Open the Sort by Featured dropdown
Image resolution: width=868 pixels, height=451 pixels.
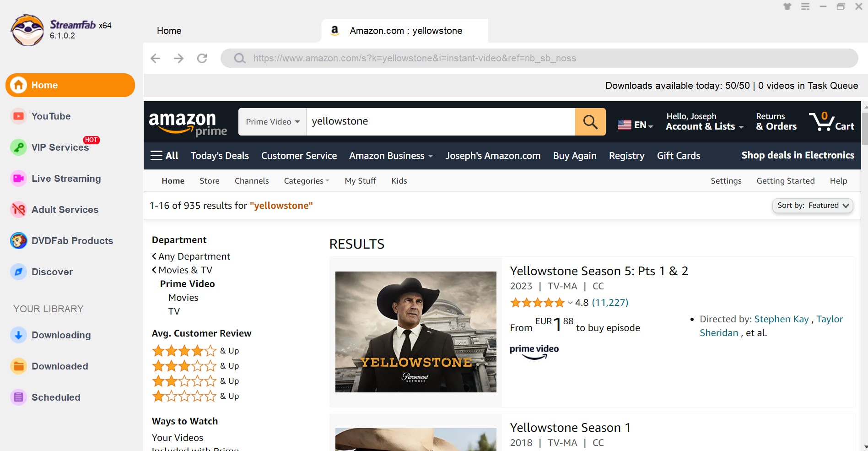[813, 206]
